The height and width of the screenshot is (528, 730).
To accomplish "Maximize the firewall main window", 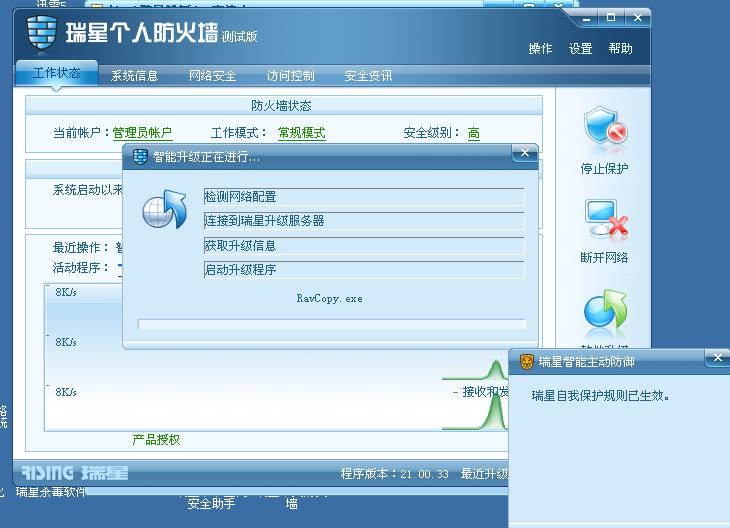I will pos(611,18).
